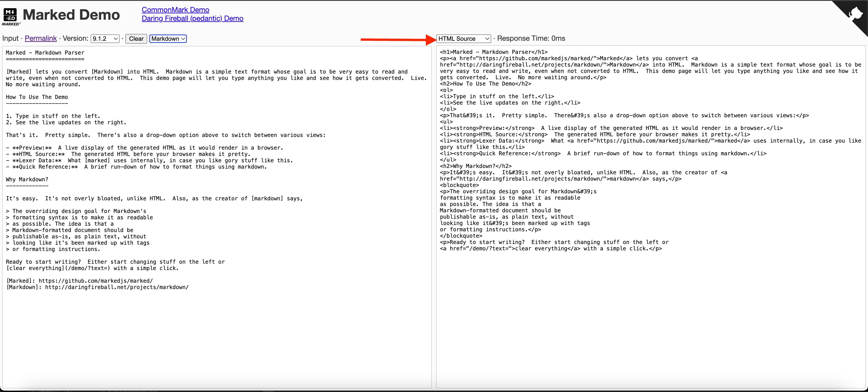Click '<a href="/demo/?text=">clear everything</a>' output line

(x=551, y=249)
